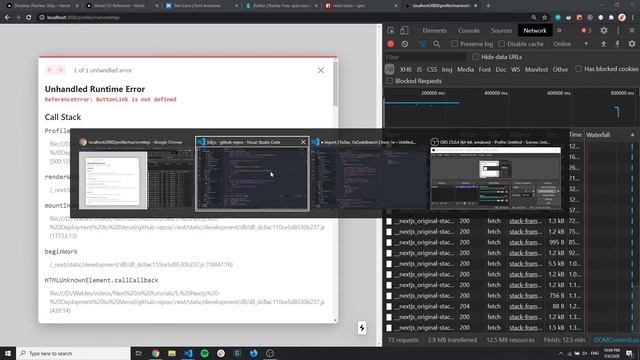Open File Explorer from taskbar
The width and height of the screenshot is (640, 360).
pyautogui.click(x=172, y=353)
